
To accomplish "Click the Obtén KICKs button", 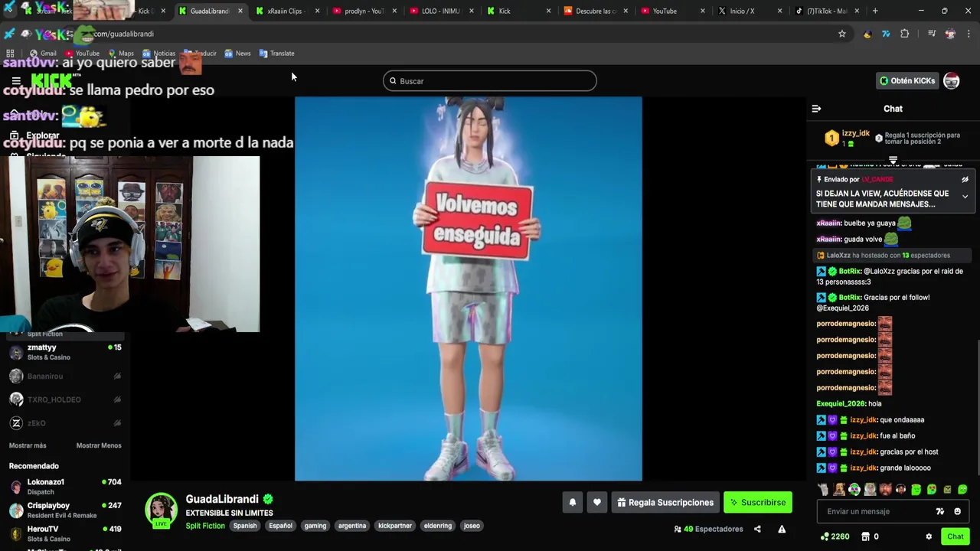I will point(907,81).
